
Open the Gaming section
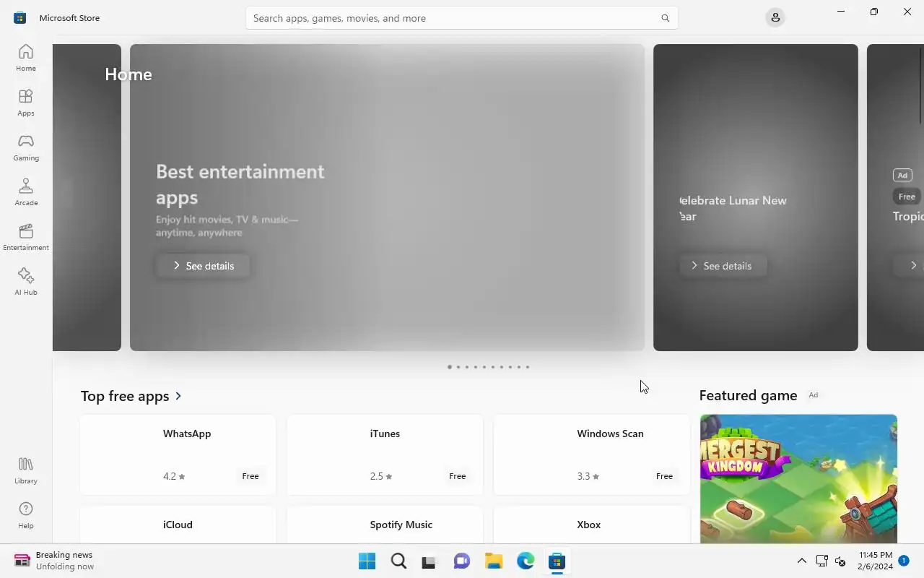(x=26, y=147)
